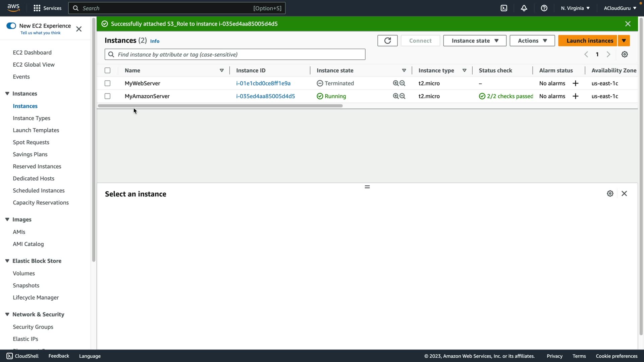Image resolution: width=644 pixels, height=362 pixels.
Task: Add alarm with plus icon for MyWebServer
Action: [x=576, y=83]
